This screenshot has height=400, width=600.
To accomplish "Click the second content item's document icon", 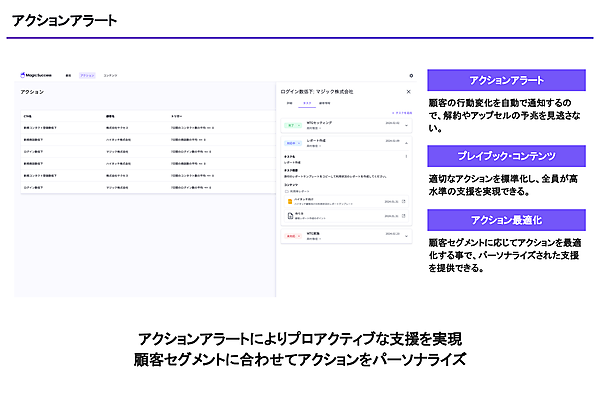I will (x=288, y=214).
